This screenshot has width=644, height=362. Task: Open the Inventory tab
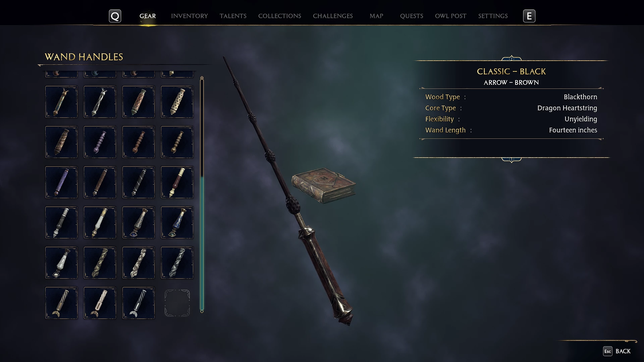click(190, 16)
